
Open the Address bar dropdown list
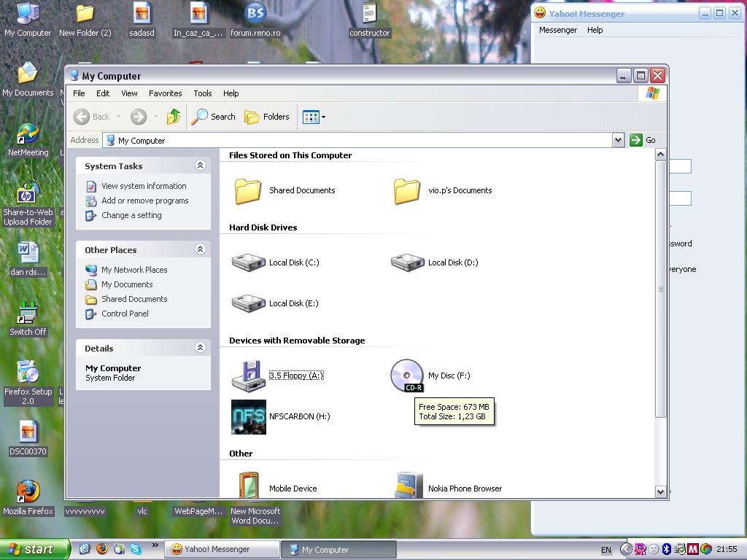click(618, 140)
